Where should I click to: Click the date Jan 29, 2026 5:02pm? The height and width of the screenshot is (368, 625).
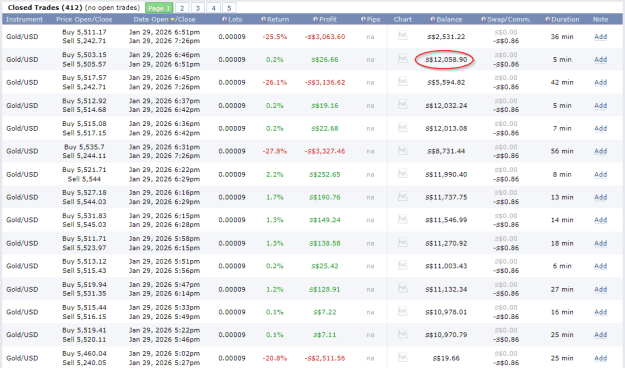click(x=164, y=353)
